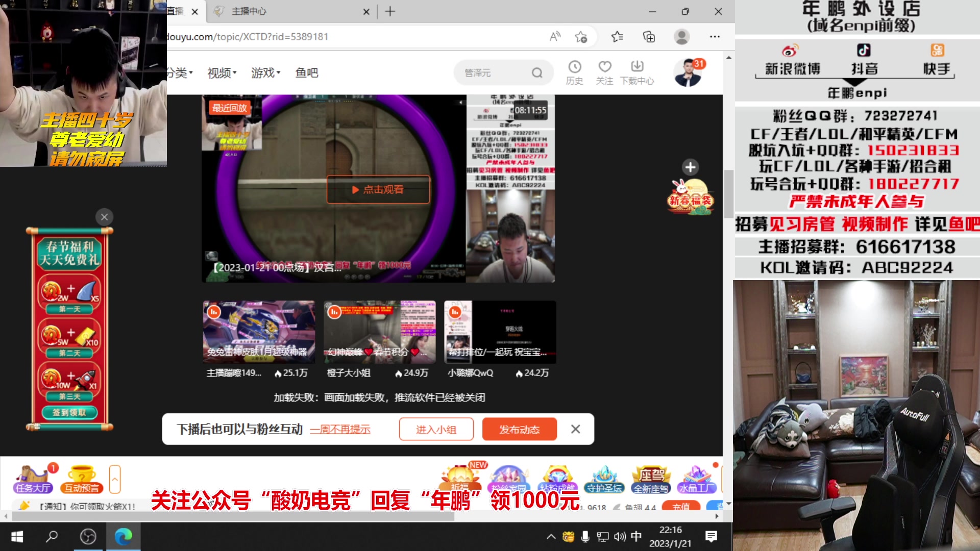Screen dimensions: 980x551
Task: Click the round plus icon above 新春福袋
Action: 691,167
